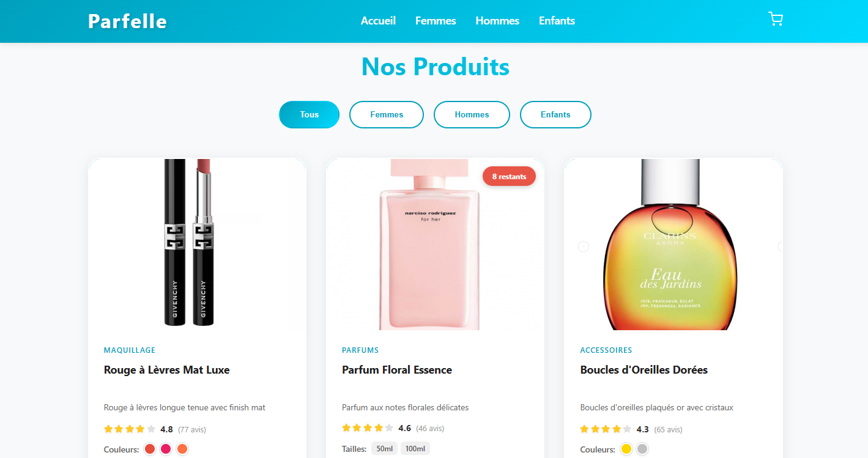This screenshot has height=458, width=868.
Task: Pick the pink lipstick colour swatch
Action: (x=166, y=449)
